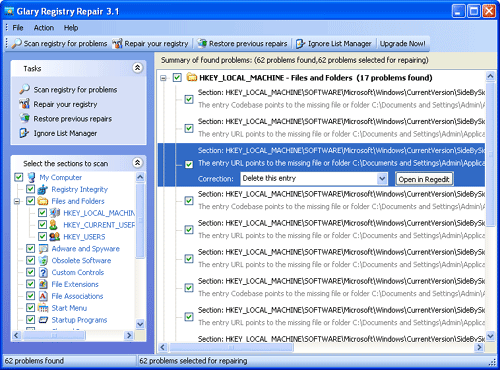500x370 pixels.
Task: Click the Scan registry magnifier icon in Tasks panel
Action: pyautogui.click(x=24, y=89)
